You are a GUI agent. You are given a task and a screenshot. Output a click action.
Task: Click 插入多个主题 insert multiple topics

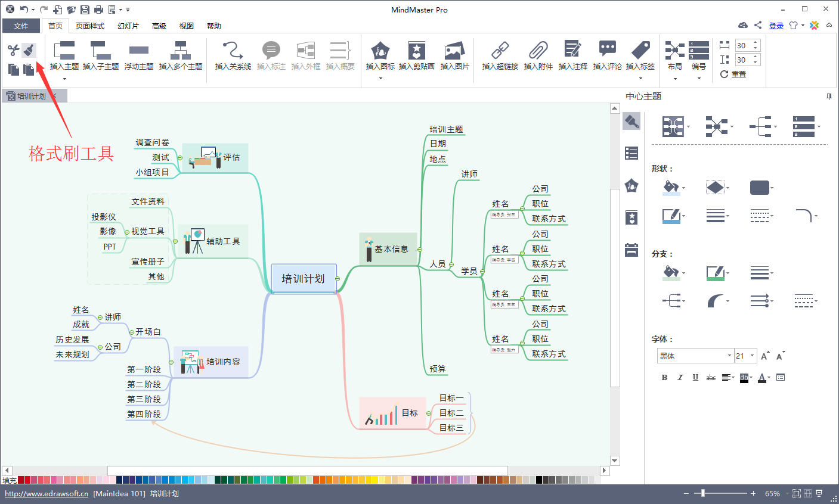pos(181,51)
